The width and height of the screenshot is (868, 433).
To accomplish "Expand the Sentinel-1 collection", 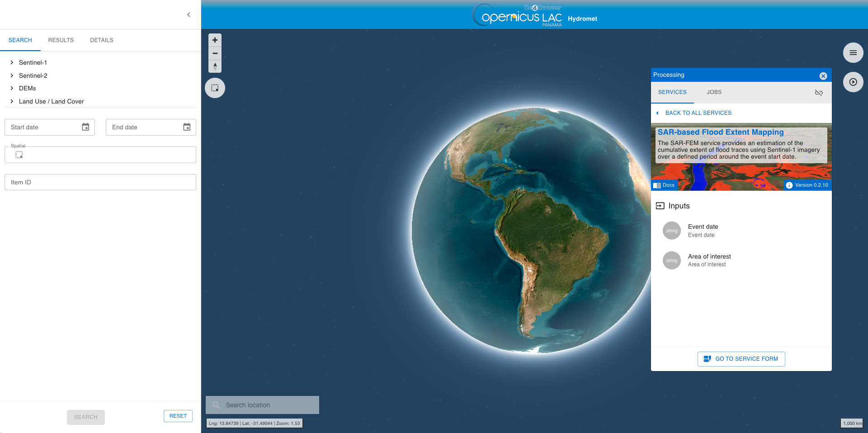I will [12, 63].
